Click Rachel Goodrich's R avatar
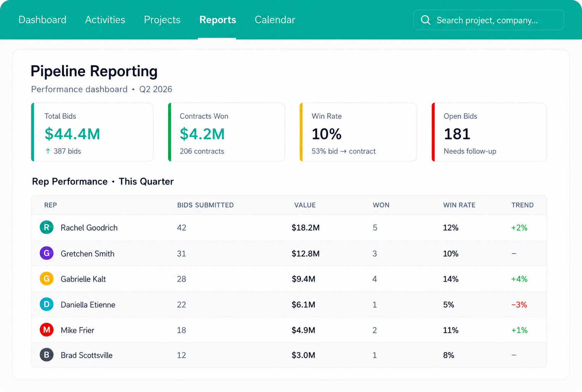The image size is (582, 392). pyautogui.click(x=46, y=227)
